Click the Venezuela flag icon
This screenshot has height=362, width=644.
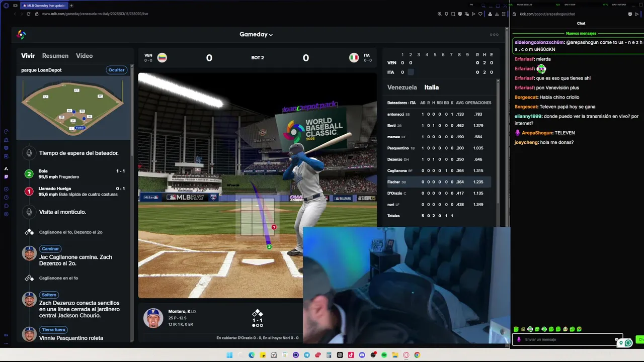162,57
